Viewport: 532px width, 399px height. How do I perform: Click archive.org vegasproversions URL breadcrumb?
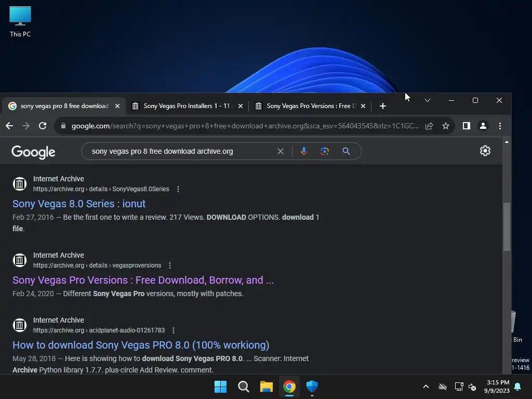coord(97,265)
